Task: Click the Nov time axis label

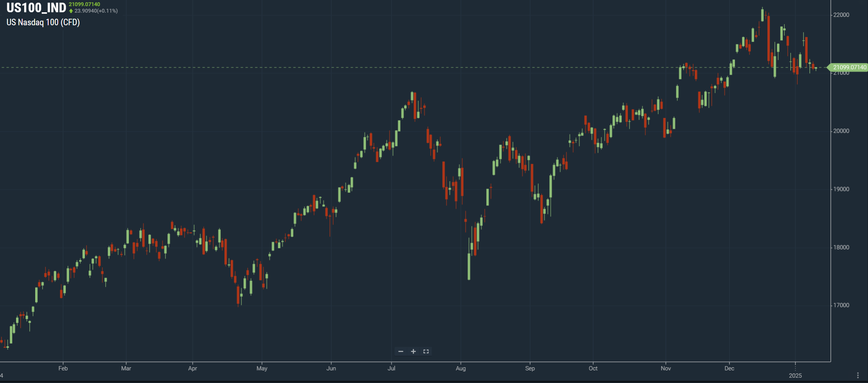Action: point(666,368)
